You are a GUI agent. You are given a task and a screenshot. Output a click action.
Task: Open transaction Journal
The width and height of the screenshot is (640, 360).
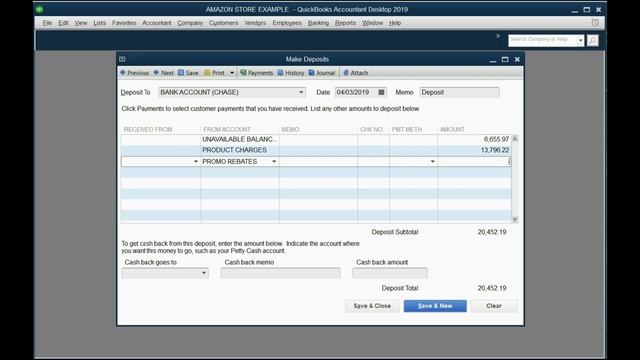tap(322, 73)
